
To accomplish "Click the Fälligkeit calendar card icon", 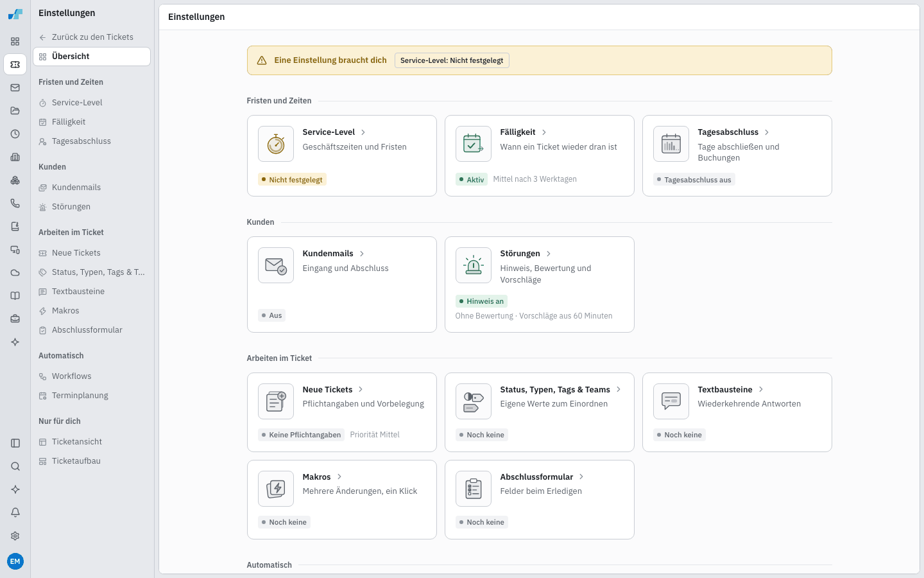I will (474, 144).
